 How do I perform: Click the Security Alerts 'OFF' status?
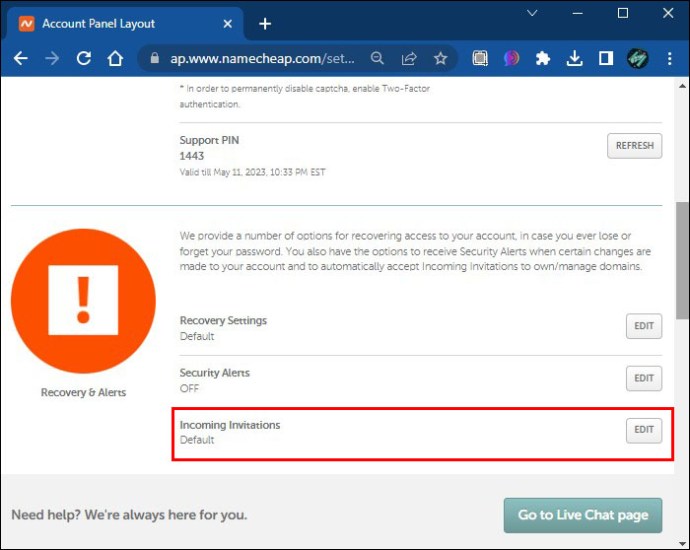189,389
